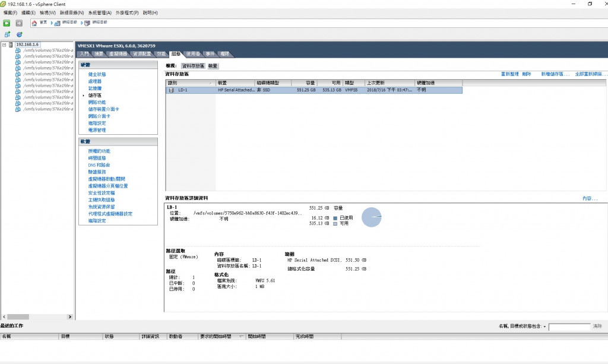Image resolution: width=608 pixels, height=364 pixels.
Task: Open 主機快取組態 settings
Action: (x=102, y=200)
